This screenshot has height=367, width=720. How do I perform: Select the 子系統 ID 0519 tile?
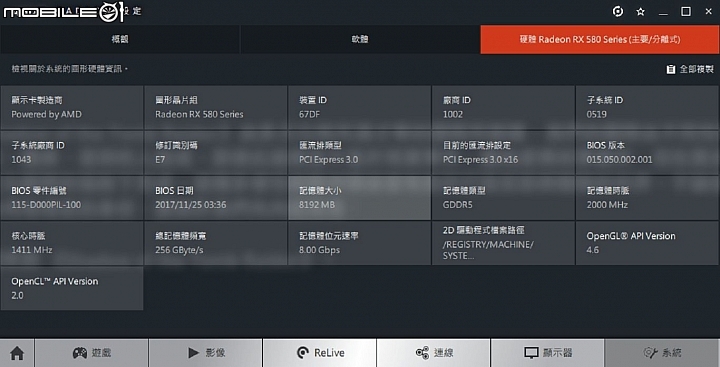coord(647,107)
